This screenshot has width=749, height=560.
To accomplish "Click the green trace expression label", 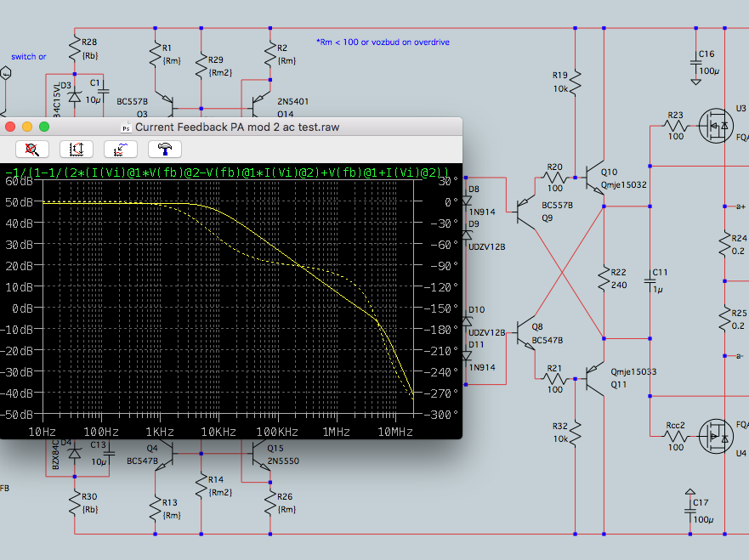I will click(x=227, y=172).
